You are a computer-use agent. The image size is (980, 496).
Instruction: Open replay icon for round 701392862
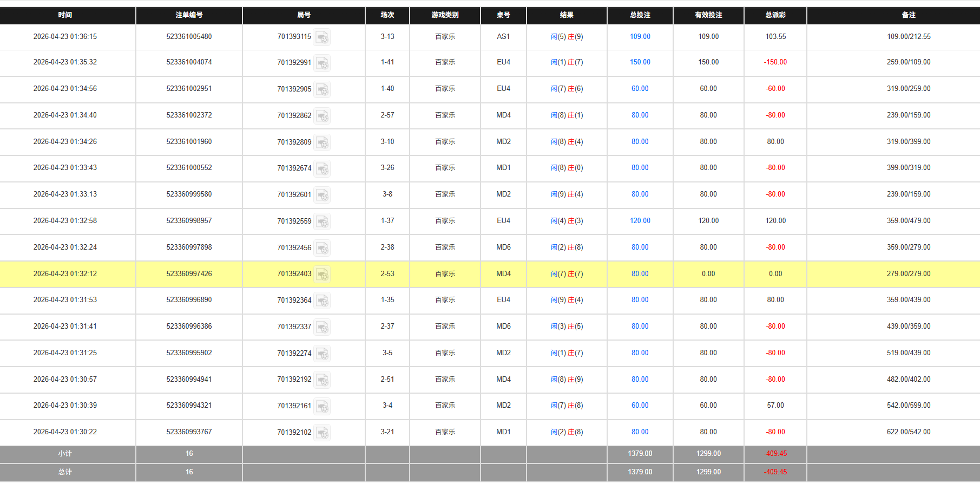(x=322, y=116)
